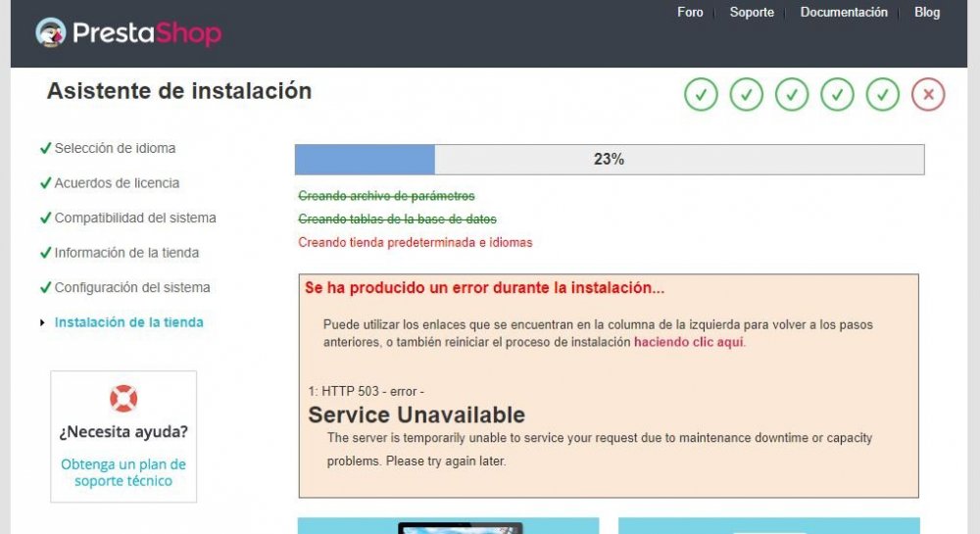
Task: Open the Blog header link
Action: (x=927, y=12)
